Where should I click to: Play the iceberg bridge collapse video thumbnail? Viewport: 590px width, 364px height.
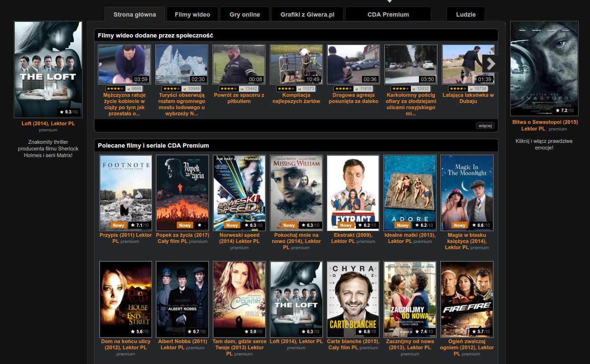pyautogui.click(x=181, y=65)
